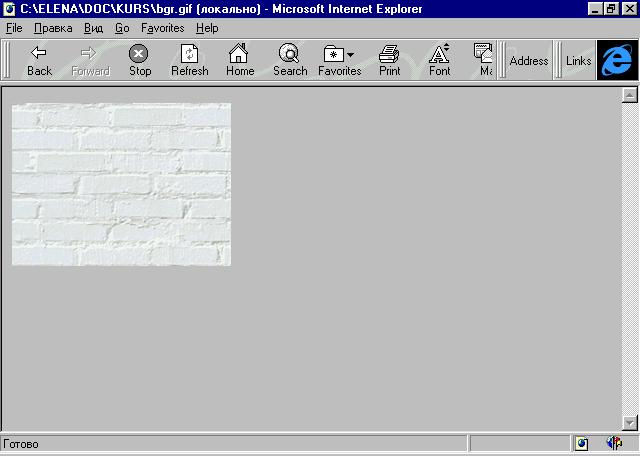
Task: Click the scrollbar up arrow
Action: click(x=629, y=95)
